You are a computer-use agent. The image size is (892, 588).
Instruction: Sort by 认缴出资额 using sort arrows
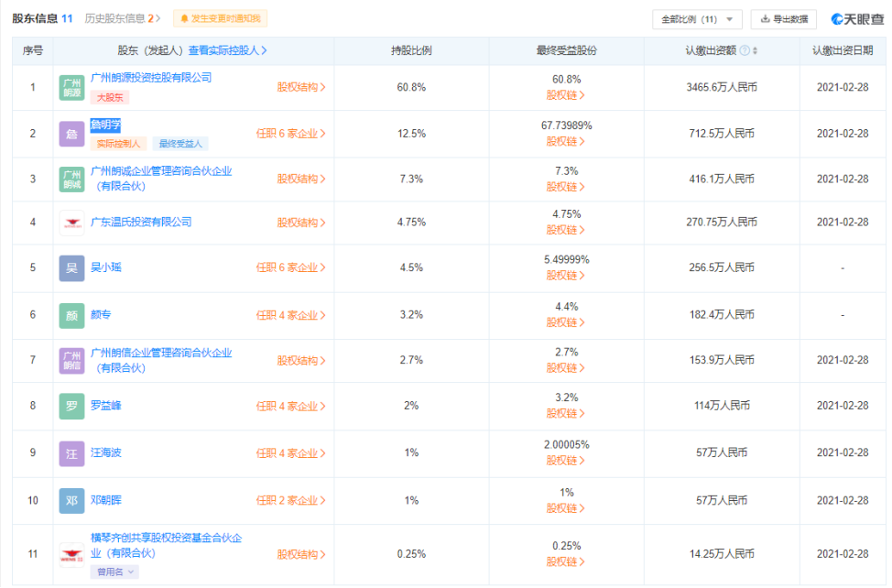tap(755, 50)
